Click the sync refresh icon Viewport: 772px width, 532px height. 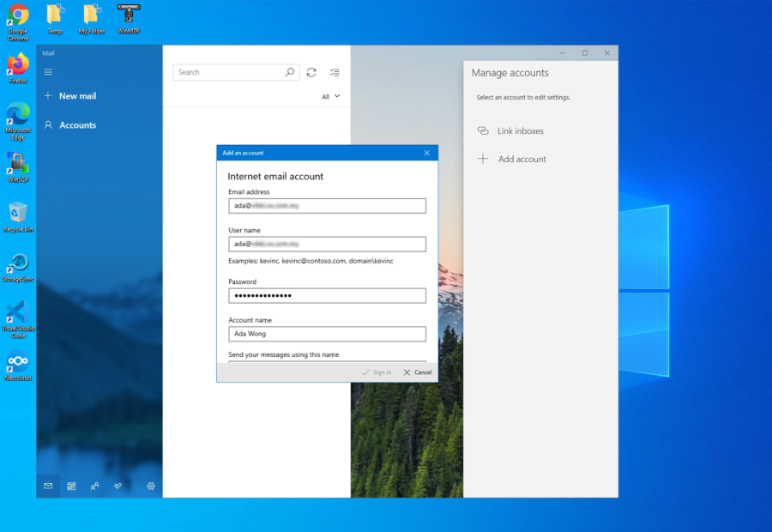[311, 73]
